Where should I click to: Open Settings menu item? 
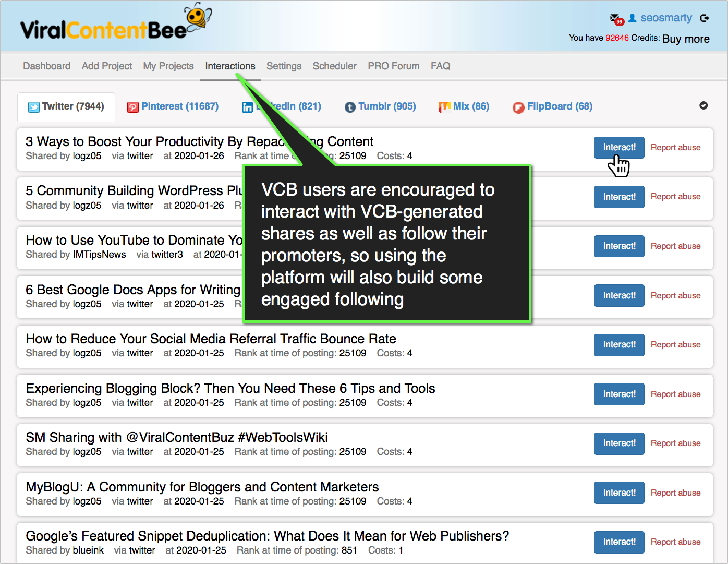tap(284, 66)
